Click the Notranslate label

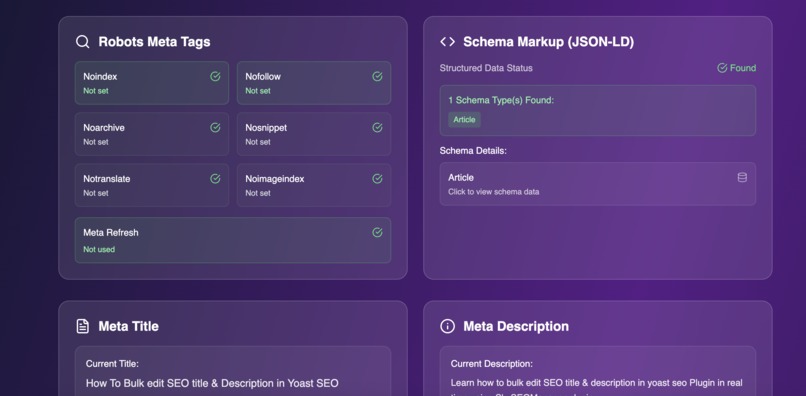click(106, 179)
